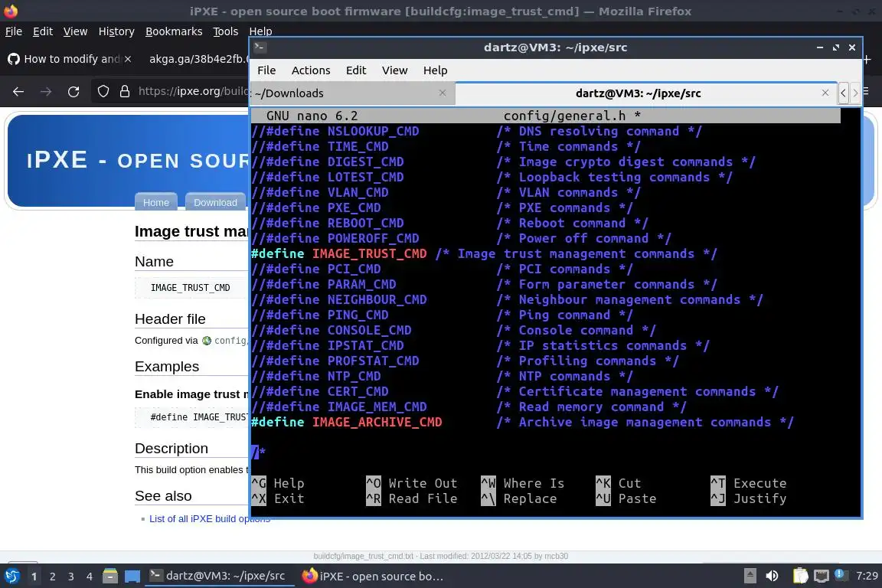Click Firefox back arrow button
The image size is (882, 588).
(x=18, y=92)
